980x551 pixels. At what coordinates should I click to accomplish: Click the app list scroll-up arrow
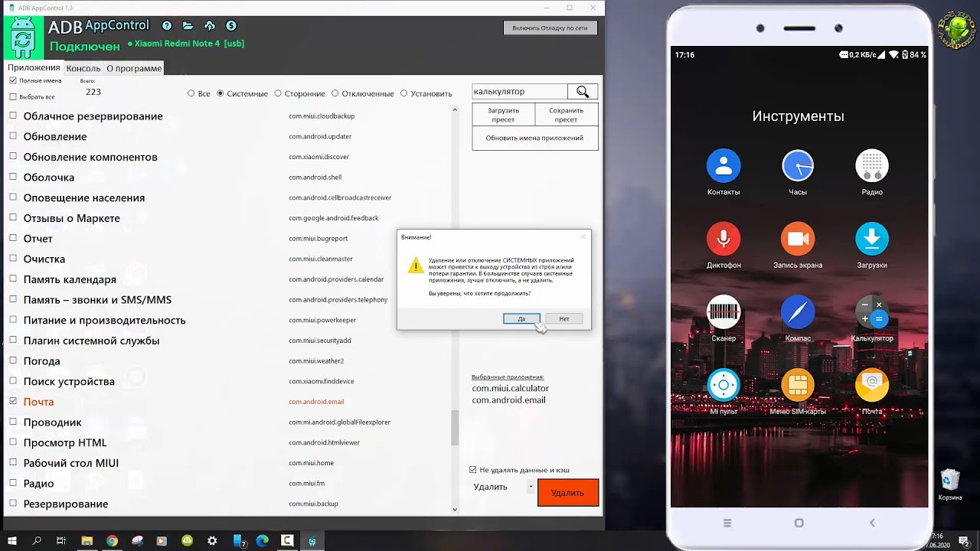pos(455,110)
